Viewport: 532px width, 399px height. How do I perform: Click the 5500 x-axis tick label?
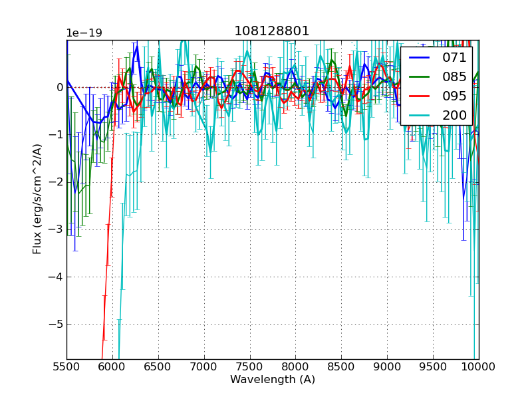click(66, 366)
